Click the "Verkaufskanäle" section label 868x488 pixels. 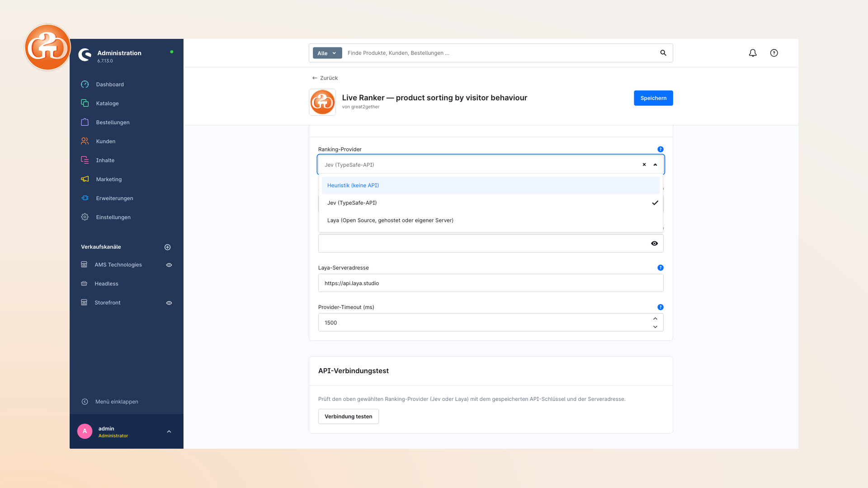(x=101, y=247)
